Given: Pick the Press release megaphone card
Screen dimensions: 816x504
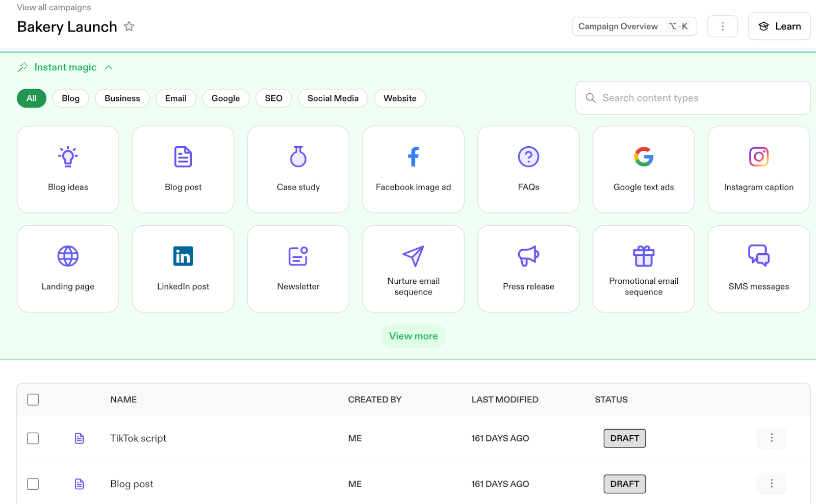Looking at the screenshot, I should pyautogui.click(x=528, y=269).
